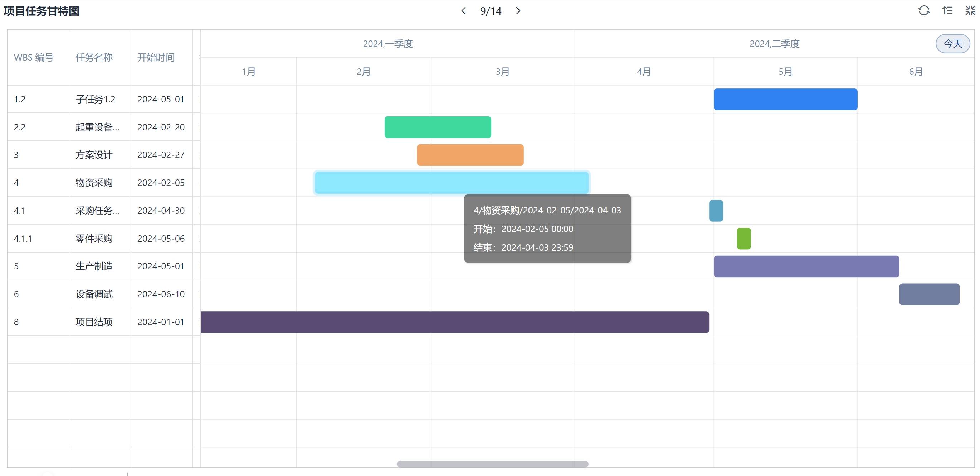The image size is (980, 476).
Task: Select the purple 生产制造 task bar
Action: point(806,266)
